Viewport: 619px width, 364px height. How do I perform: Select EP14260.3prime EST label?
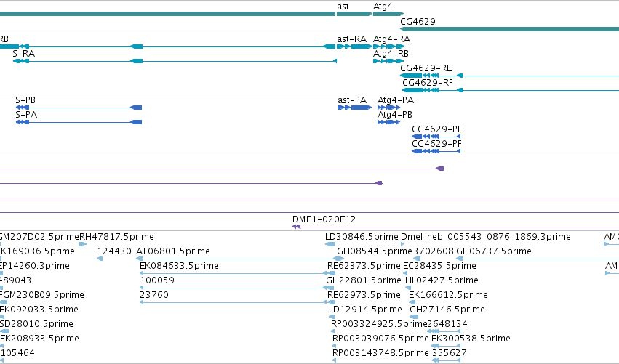pos(35,266)
